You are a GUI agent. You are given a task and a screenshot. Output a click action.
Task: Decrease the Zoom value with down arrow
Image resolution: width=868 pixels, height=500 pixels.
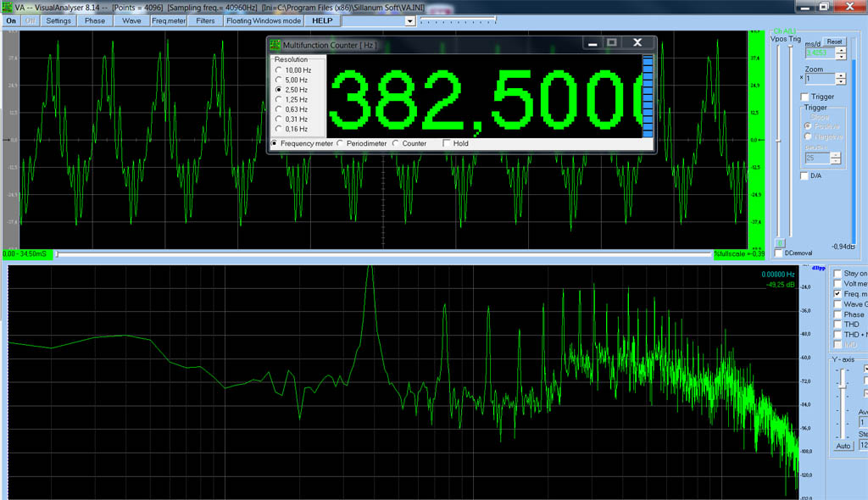point(840,82)
